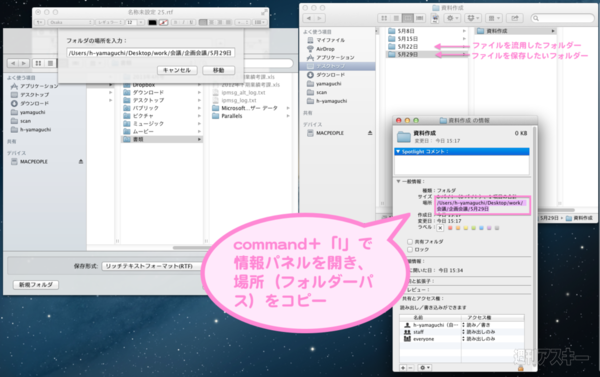600x377 pixels.
Task: Pick the gray label color
Action: pyautogui.click(x=497, y=228)
